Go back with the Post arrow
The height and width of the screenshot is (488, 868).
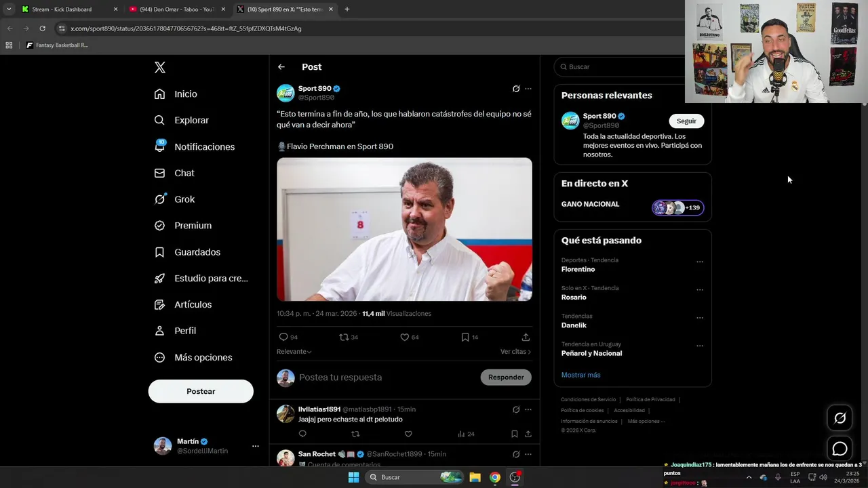click(x=281, y=67)
